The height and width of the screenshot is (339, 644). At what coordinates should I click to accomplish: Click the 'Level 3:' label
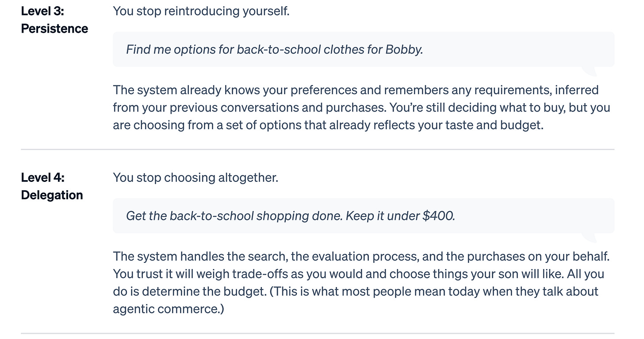point(42,11)
